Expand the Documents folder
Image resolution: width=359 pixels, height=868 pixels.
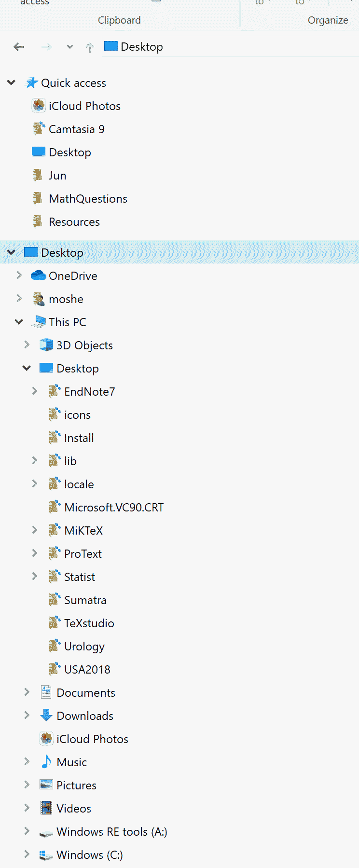point(27,692)
